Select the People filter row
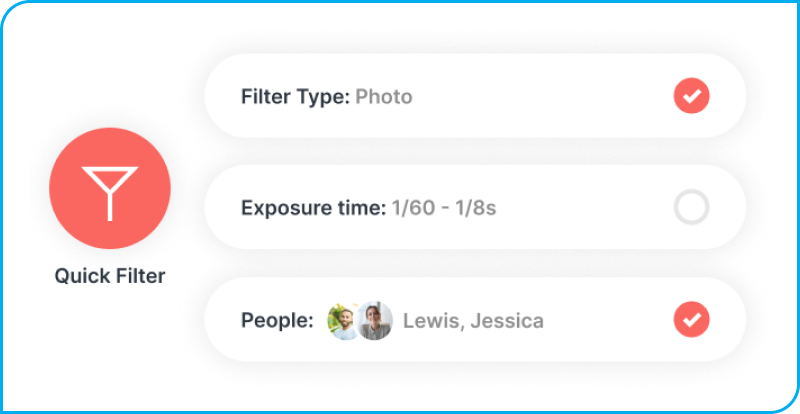800x414 pixels. point(600,320)
